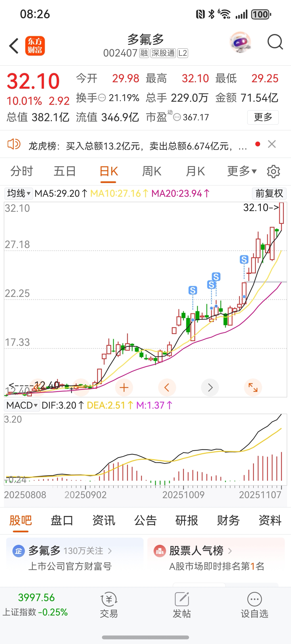Zoom in chart with plus button
Screen dimensions: 291x644
point(124,387)
